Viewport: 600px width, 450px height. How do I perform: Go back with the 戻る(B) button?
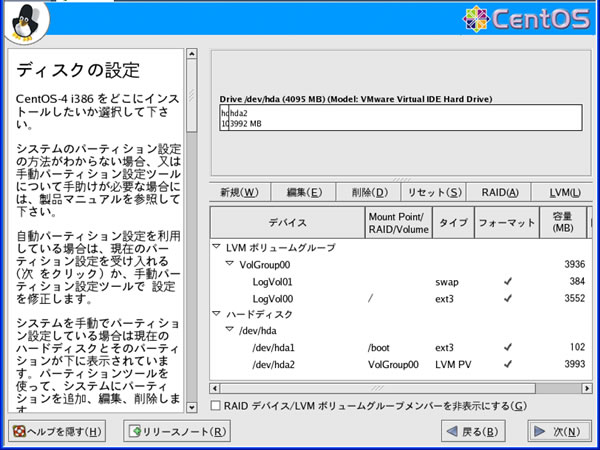[473, 431]
